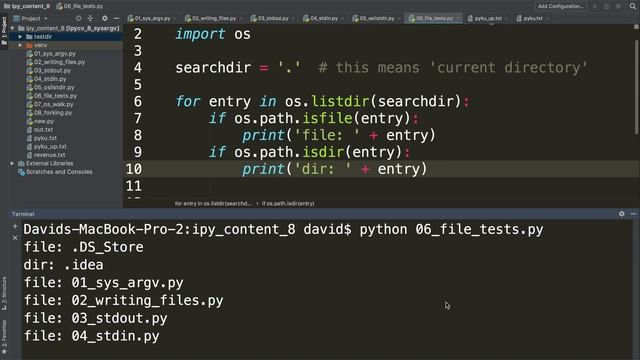This screenshot has width=640, height=360.
Task: Toggle the Favorites side tool window
Action: click(x=4, y=336)
